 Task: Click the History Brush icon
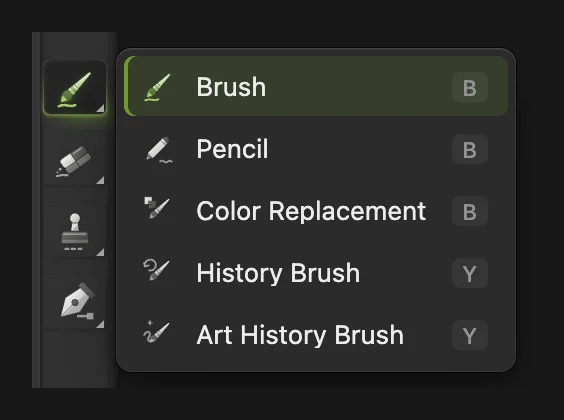156,270
